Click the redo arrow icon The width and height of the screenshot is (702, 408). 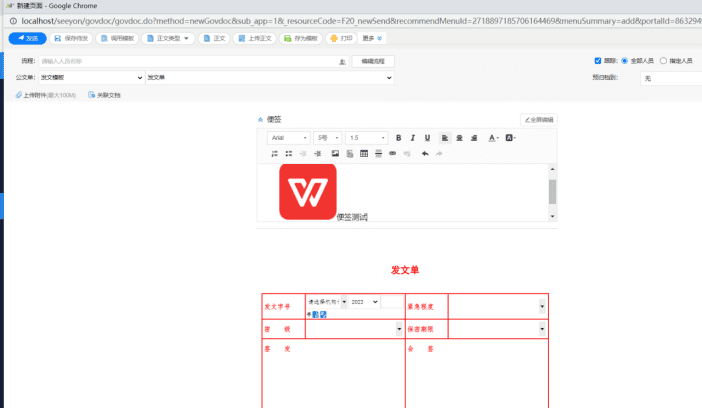(x=439, y=154)
